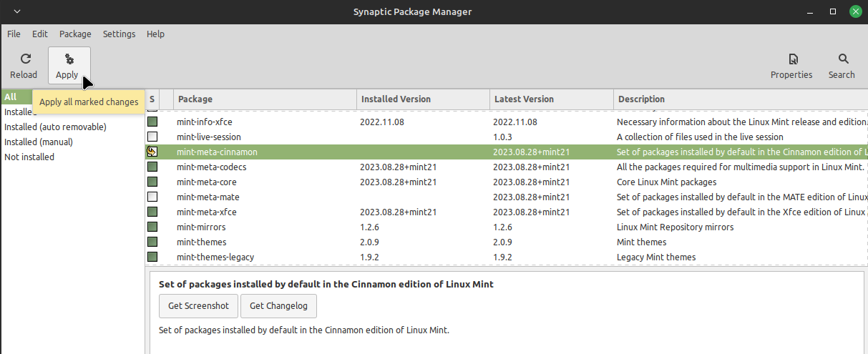Image resolution: width=868 pixels, height=354 pixels.
Task: Apply all marked changes with Apply icon
Action: point(69,65)
